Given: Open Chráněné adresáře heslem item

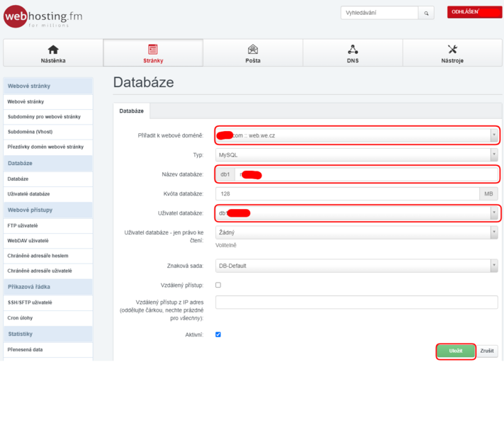Looking at the screenshot, I should 48,256.
